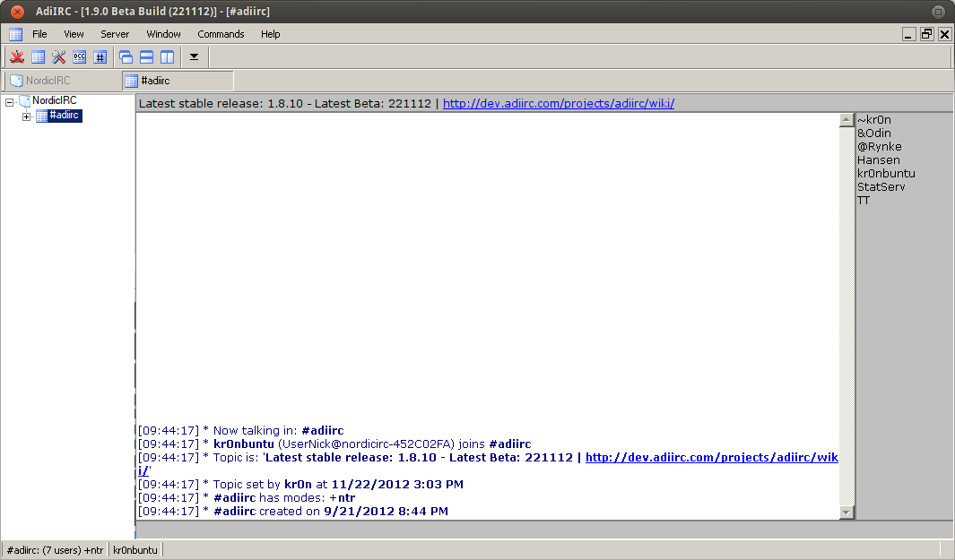Switch to the #adiirc window tab

point(178,81)
